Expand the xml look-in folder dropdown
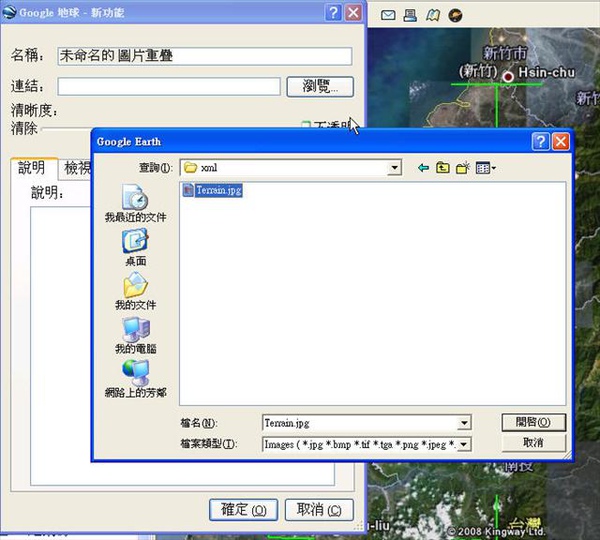Image resolution: width=600 pixels, height=540 pixels. [394, 168]
